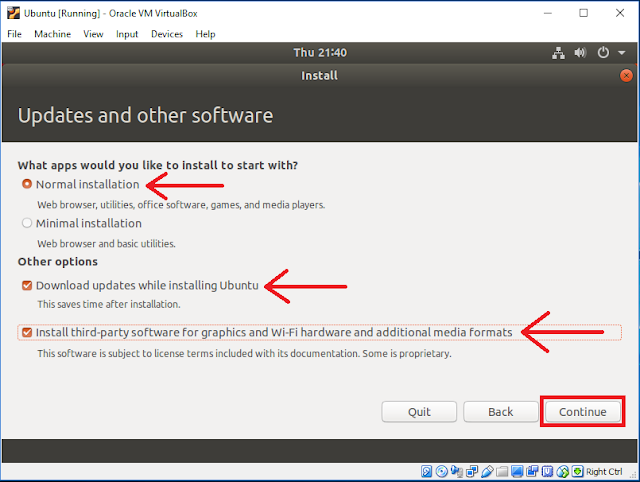Open the Help menu

205,34
